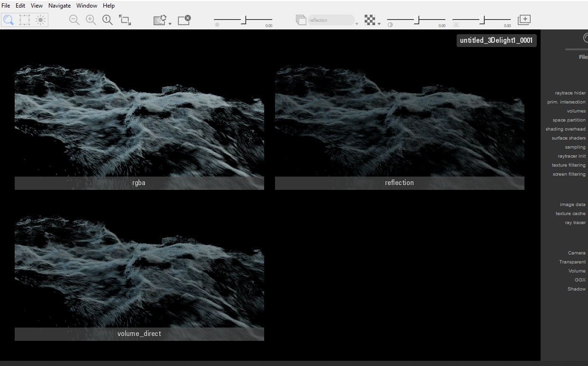Expand the checkerboard background dropdown
This screenshot has width=588, height=366.
(379, 23)
